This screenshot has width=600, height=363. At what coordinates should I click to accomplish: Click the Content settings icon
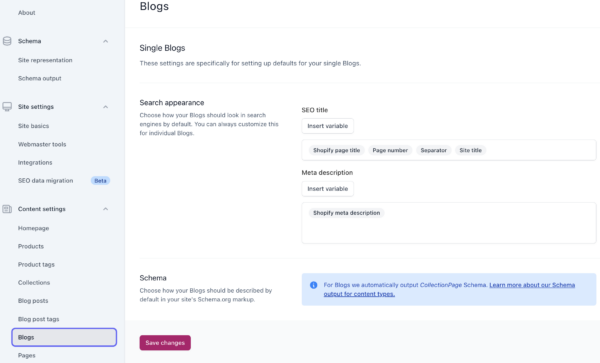point(7,209)
